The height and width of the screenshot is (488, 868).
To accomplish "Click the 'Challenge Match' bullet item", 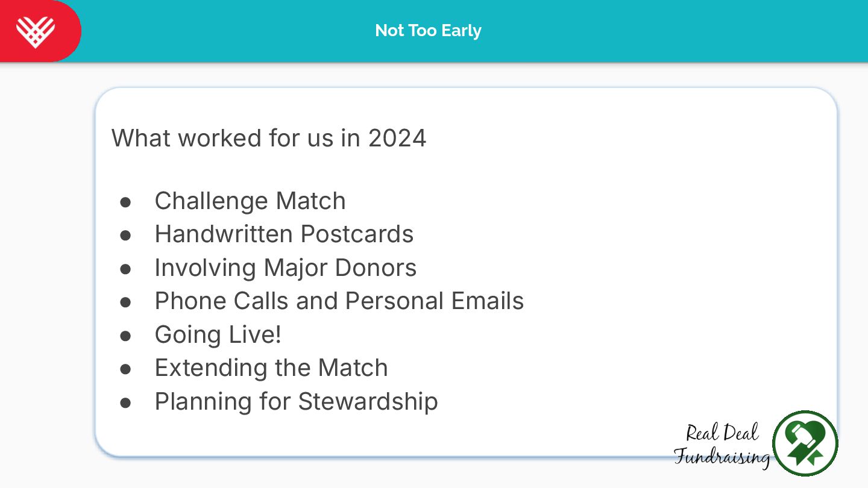I will pos(250,201).
